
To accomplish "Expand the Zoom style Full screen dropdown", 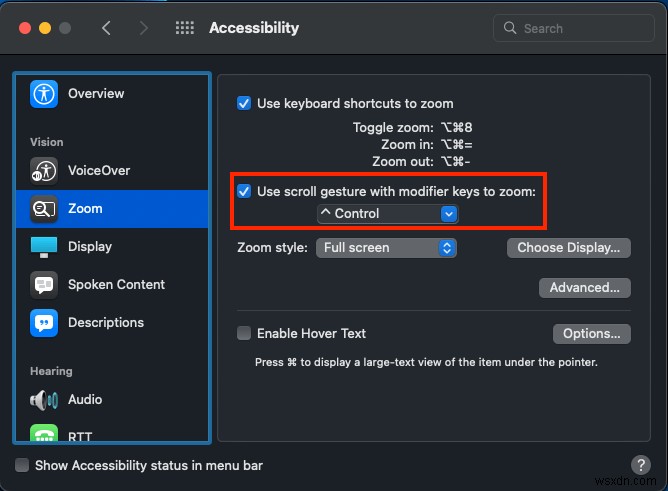I will (x=386, y=247).
